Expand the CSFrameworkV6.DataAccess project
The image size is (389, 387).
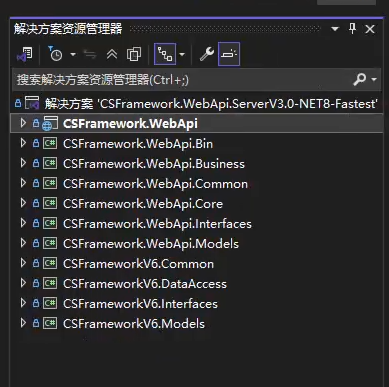point(23,283)
